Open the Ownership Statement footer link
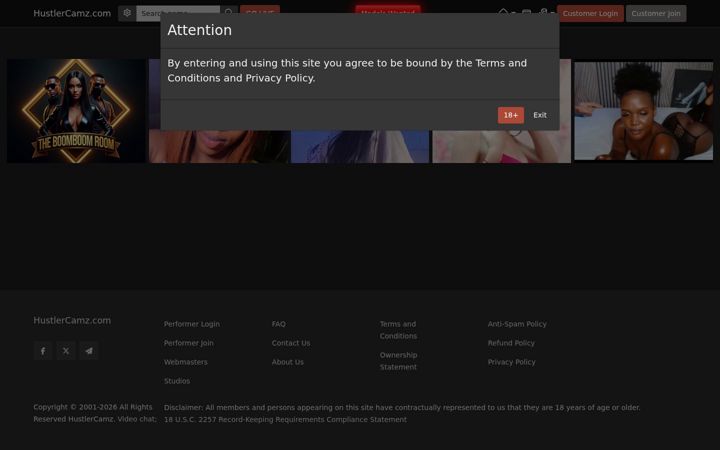Screen dimensions: 720x450 pos(398,361)
